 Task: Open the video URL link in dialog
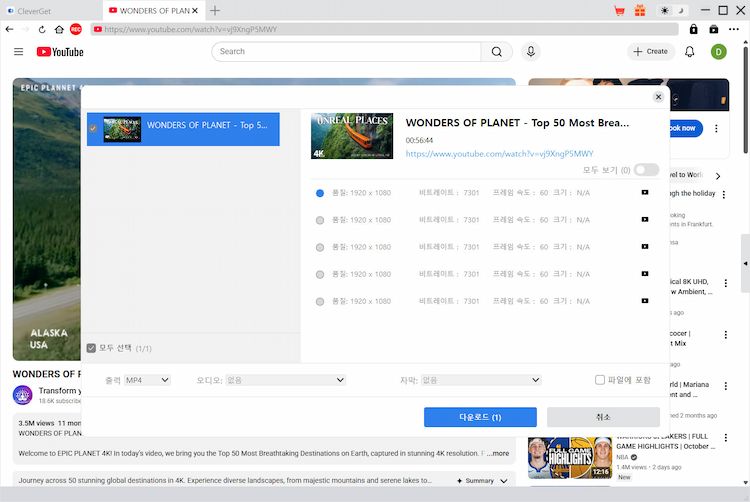coord(499,154)
